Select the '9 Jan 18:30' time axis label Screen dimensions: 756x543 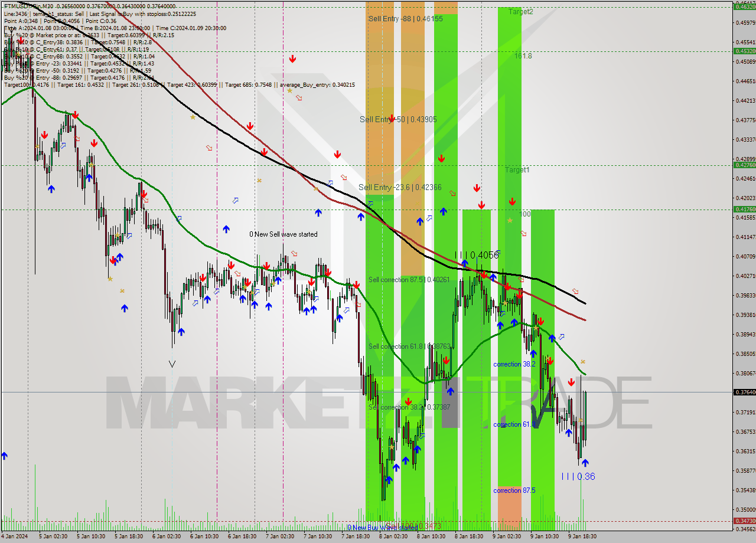click(x=582, y=537)
